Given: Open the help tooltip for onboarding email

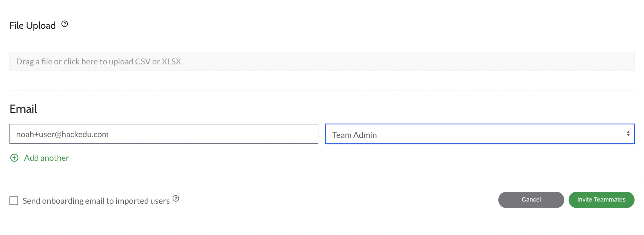Looking at the screenshot, I should click(x=176, y=198).
